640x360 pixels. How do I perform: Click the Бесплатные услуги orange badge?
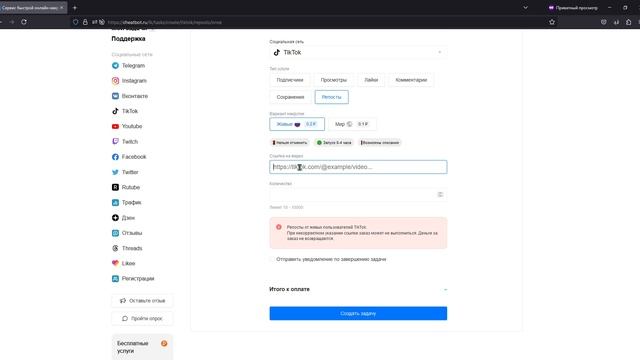pos(164,344)
